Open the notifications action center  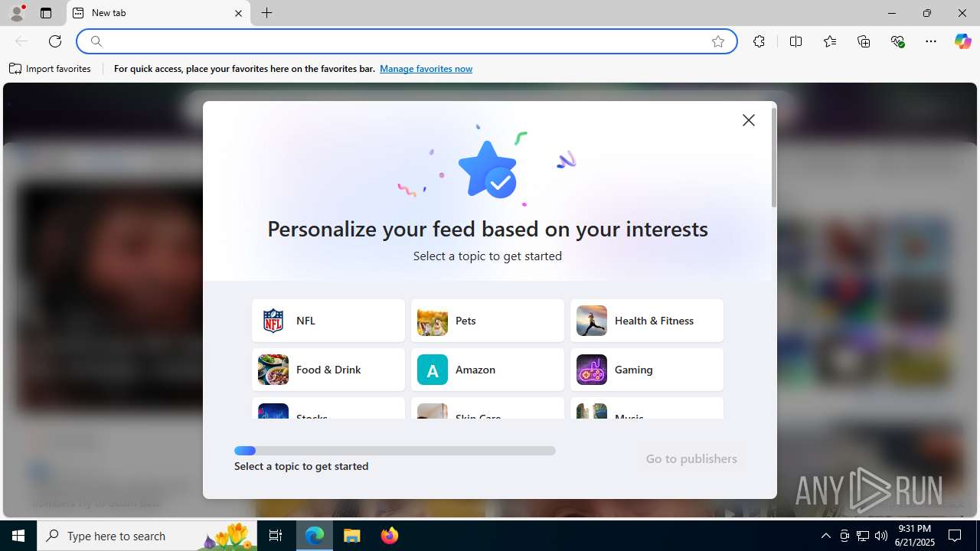955,536
